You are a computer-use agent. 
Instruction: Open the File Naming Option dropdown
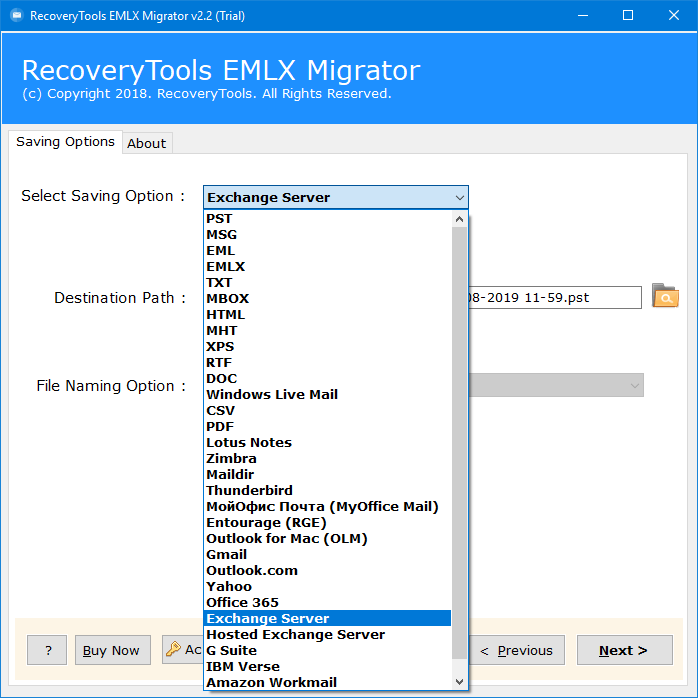pos(556,385)
